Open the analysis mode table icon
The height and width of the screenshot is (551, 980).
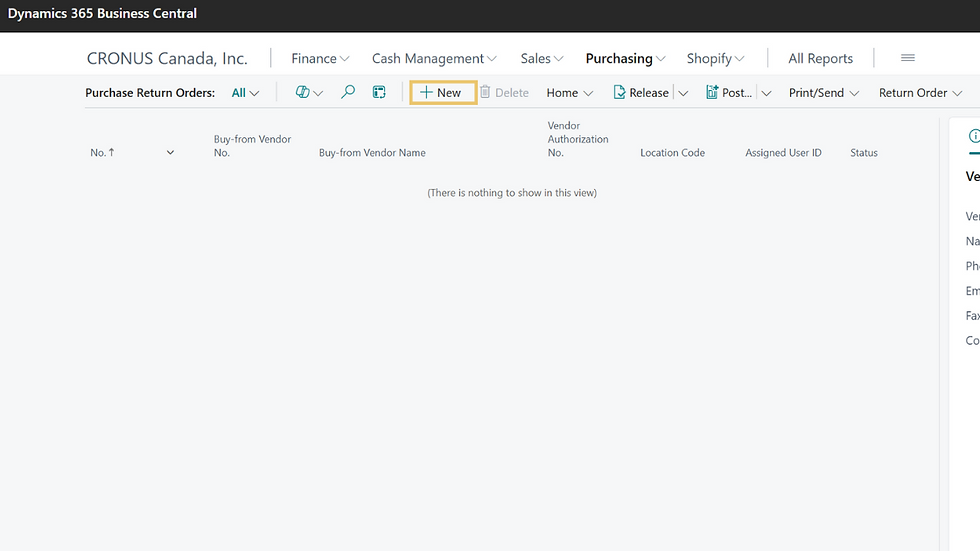tap(379, 92)
